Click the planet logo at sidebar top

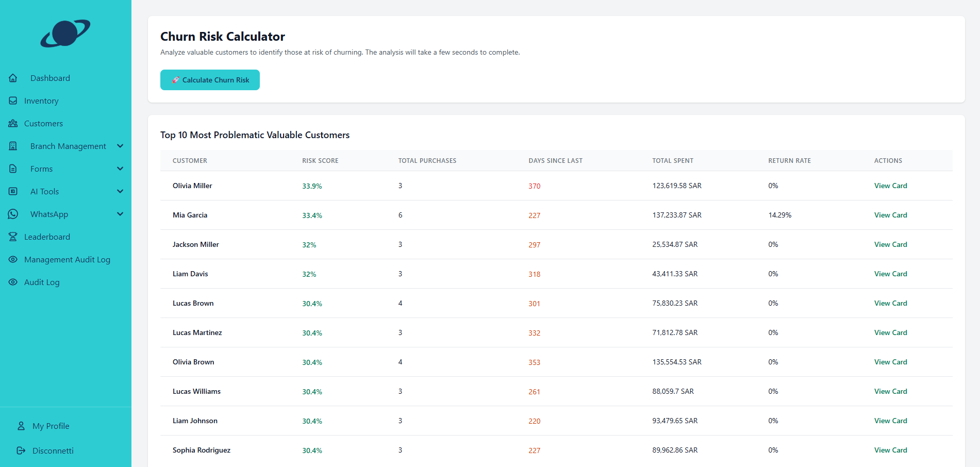click(66, 34)
